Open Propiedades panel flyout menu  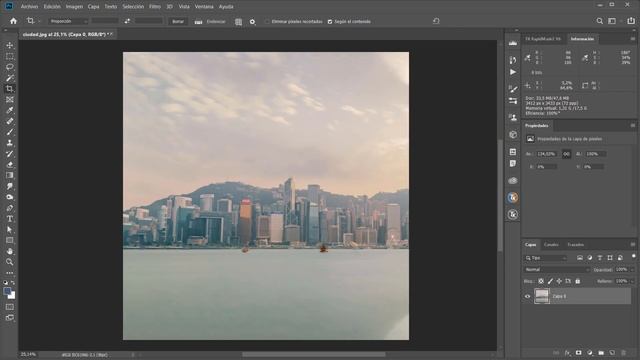[633, 126]
